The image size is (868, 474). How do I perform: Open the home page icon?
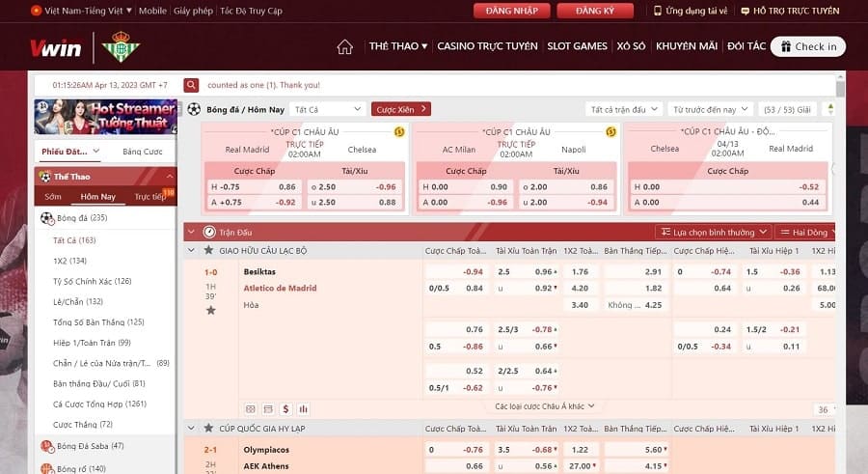pos(344,47)
